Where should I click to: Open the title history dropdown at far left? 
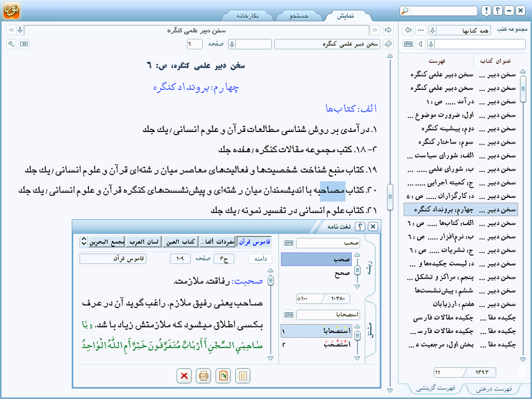pyautogui.click(x=20, y=30)
